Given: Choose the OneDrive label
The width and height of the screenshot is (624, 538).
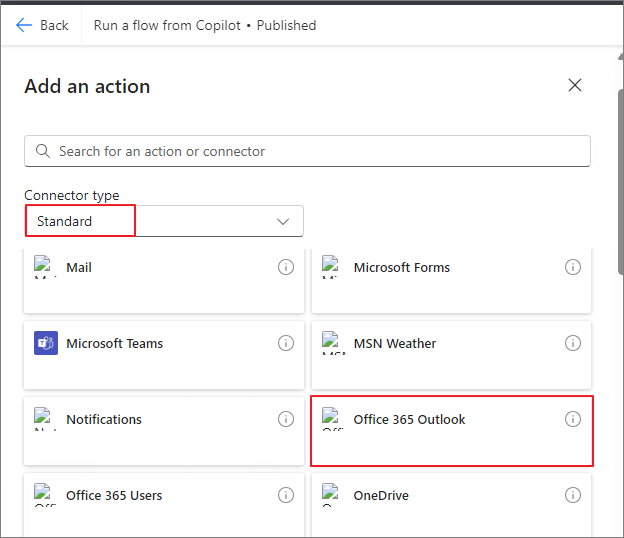Looking at the screenshot, I should (x=381, y=495).
